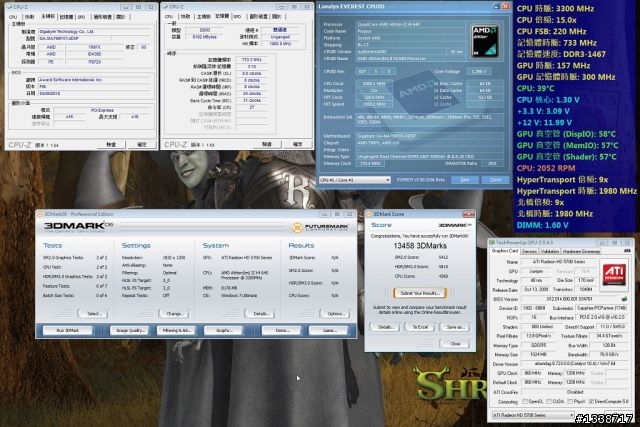Click Save button in EVEREST CPUID window

464,180
